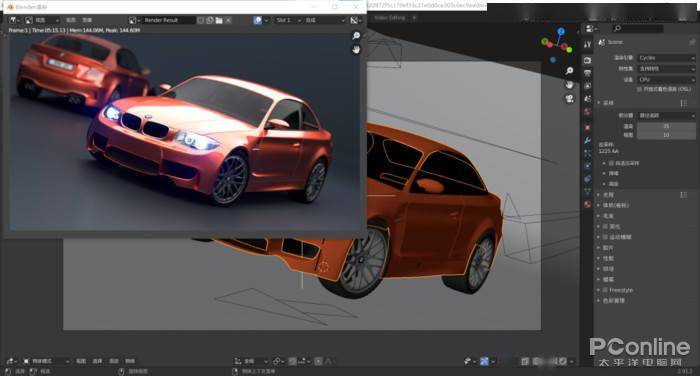Viewport: 700px width, 376px height.
Task: Click the zoom magnifier in the render window
Action: (356, 35)
